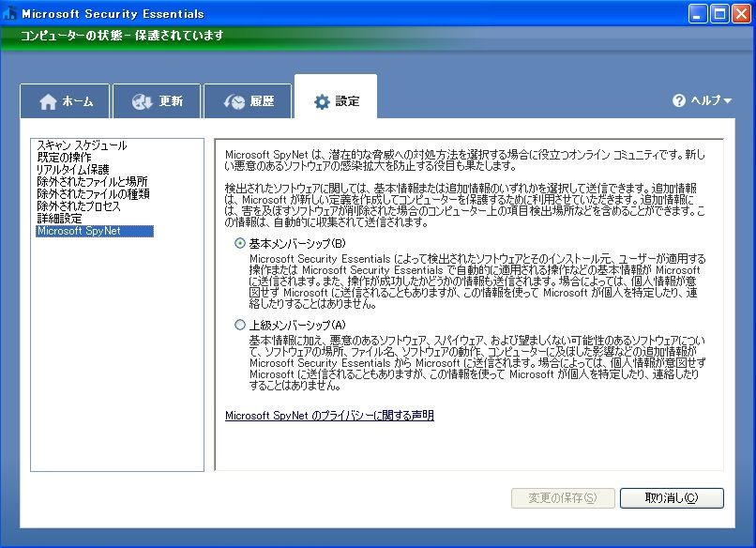Close the Security Essentials window
This screenshot has width=756, height=548.
coord(742,14)
